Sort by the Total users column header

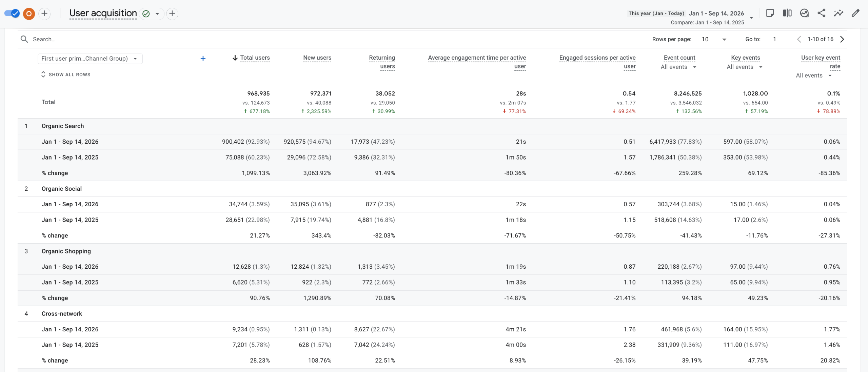[255, 58]
